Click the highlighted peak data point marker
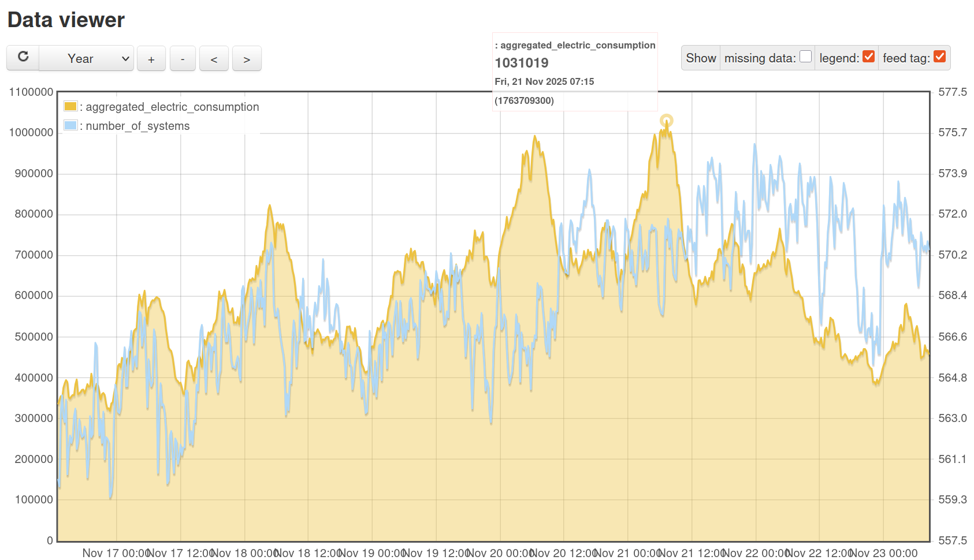The height and width of the screenshot is (560, 974). 666,121
